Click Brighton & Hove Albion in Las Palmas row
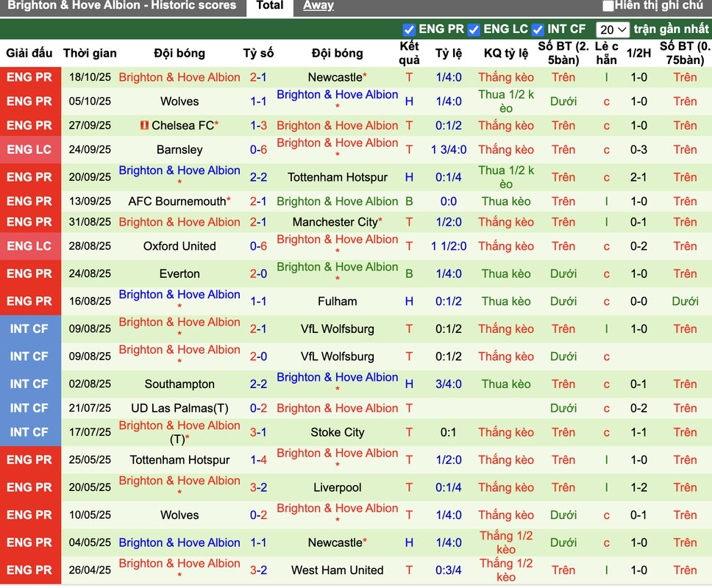Screen dimensions: 712x588 tap(337, 409)
